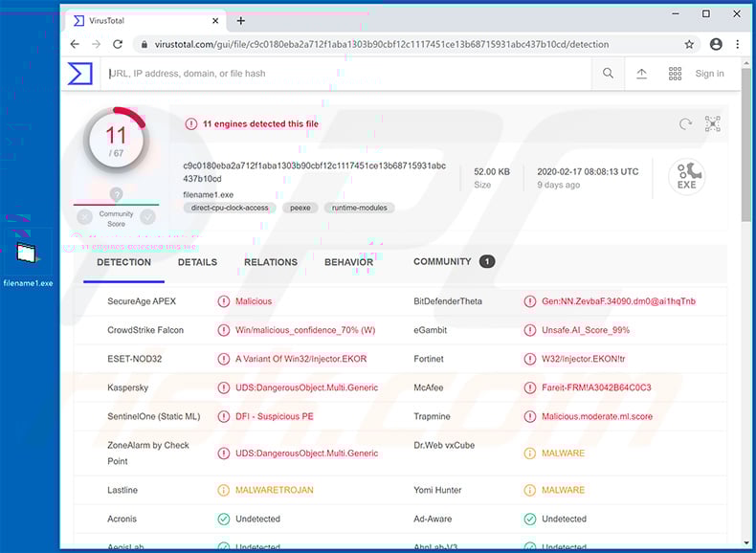Click Kaspersky UDS:DangerousObject.Multi.Generic result
This screenshot has height=553, width=756.
pyautogui.click(x=306, y=387)
